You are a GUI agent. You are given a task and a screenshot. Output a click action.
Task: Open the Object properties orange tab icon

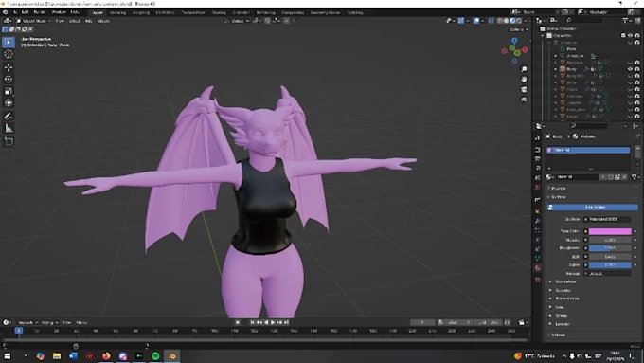tap(538, 211)
